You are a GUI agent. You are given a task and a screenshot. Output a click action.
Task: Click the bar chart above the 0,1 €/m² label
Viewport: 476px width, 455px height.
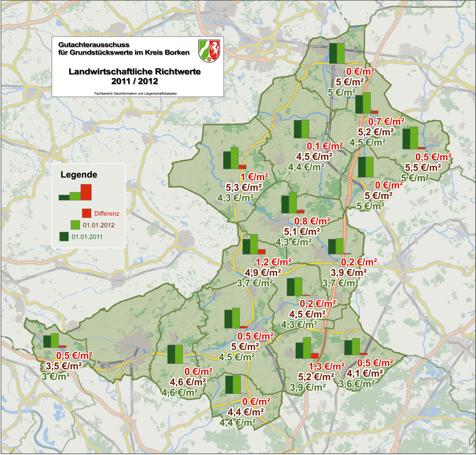tap(305, 129)
